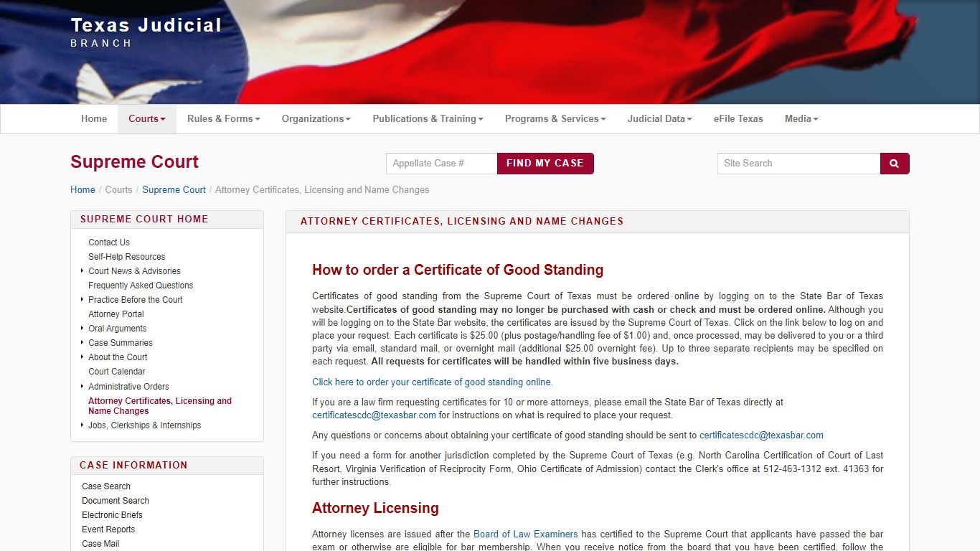Click the SUPREME COURT HOME panel header
Screen dimensions: 980x551
[167, 220]
